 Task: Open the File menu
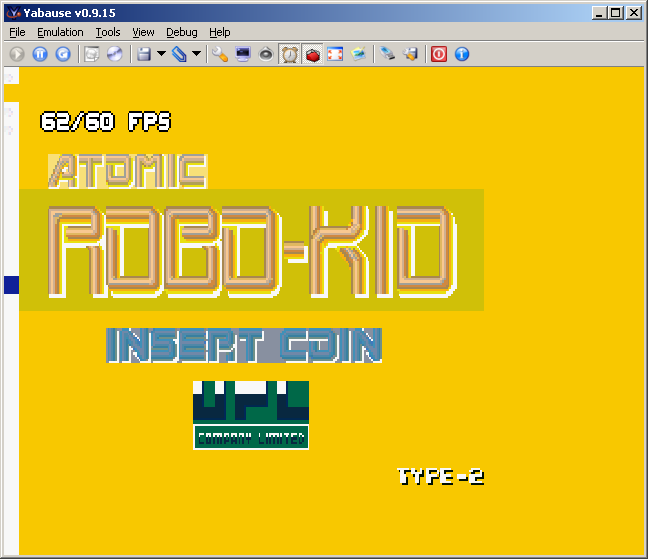pyautogui.click(x=17, y=32)
